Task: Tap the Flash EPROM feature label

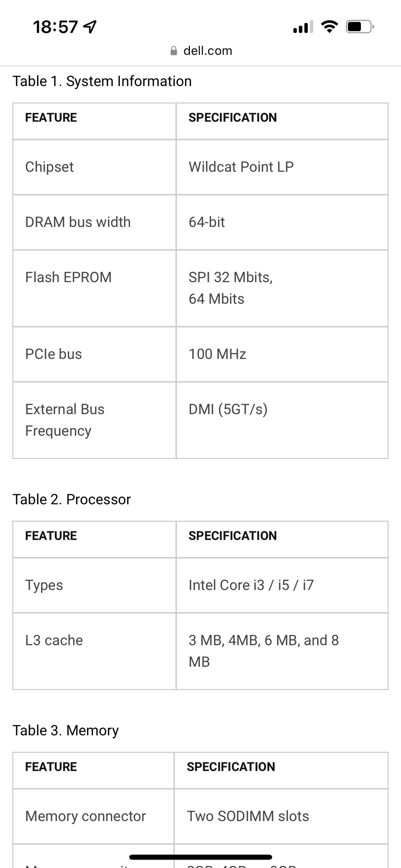Action: pyautogui.click(x=69, y=277)
